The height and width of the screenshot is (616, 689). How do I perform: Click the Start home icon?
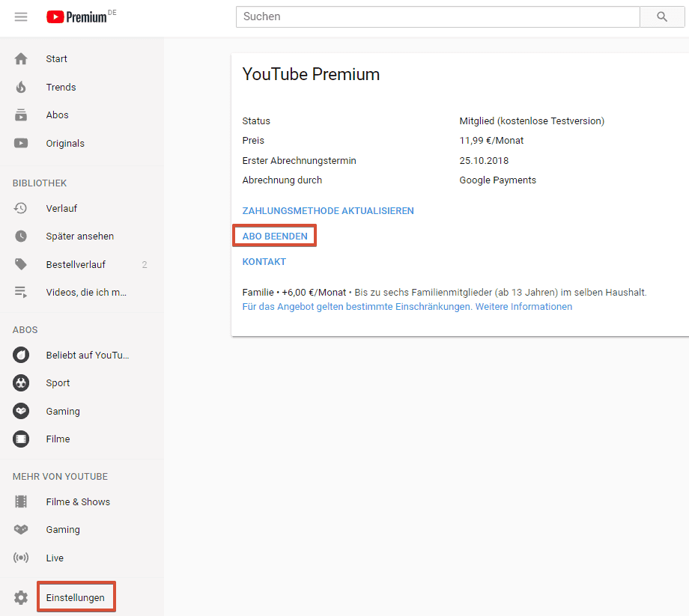coord(21,59)
